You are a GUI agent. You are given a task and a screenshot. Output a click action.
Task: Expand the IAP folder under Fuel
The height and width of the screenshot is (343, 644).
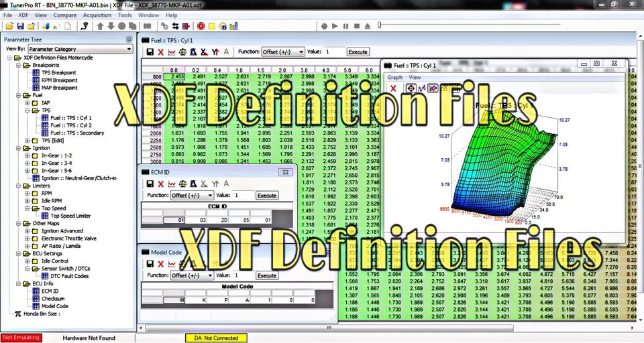point(28,103)
